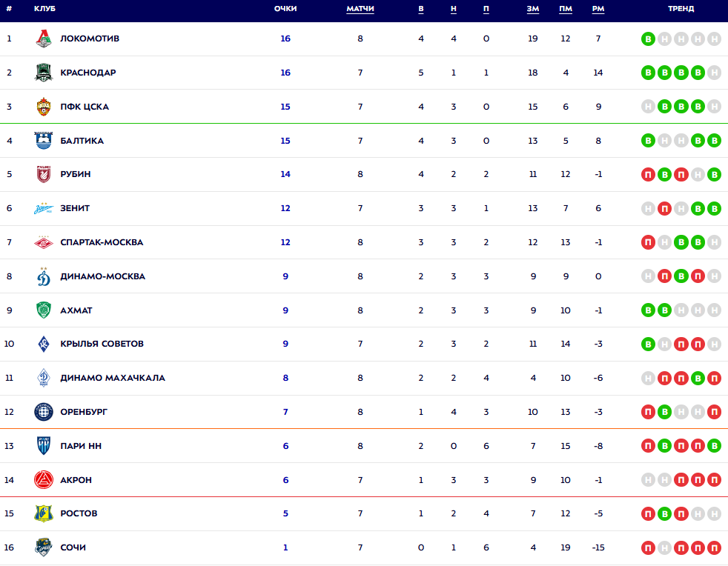Image resolution: width=728 pixels, height=566 pixels.
Task: Click the Rubin team logo
Action: tap(44, 175)
